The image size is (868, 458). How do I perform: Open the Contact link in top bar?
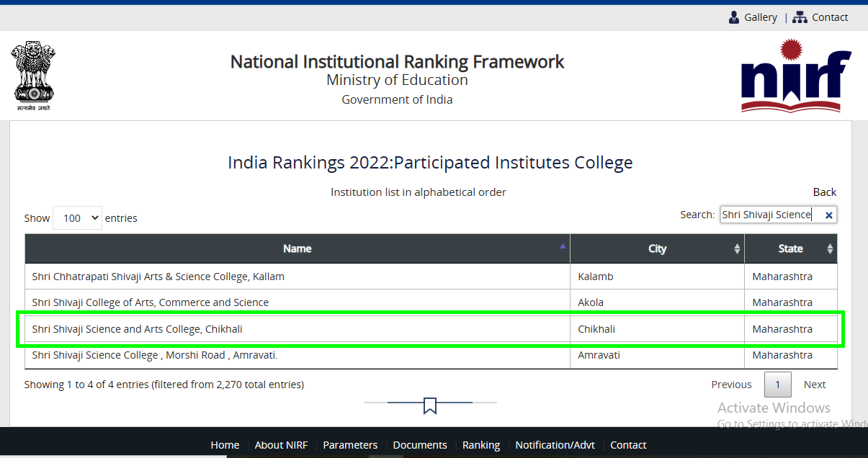[x=830, y=17]
